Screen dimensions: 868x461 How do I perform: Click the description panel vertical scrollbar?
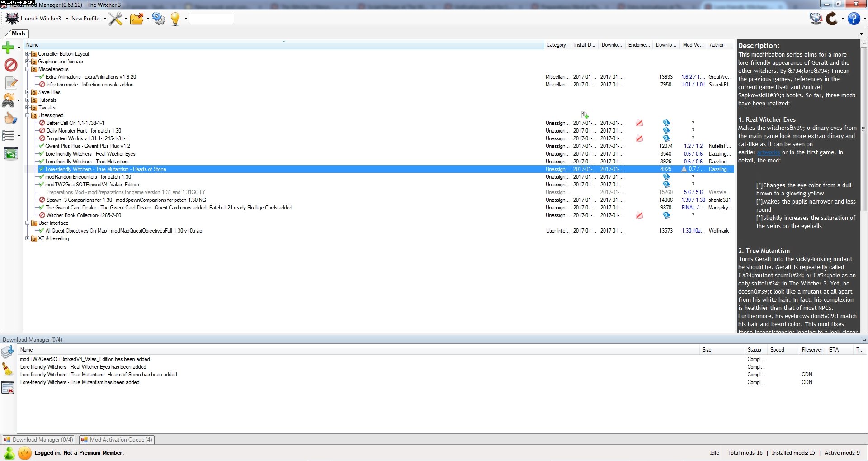(863, 181)
